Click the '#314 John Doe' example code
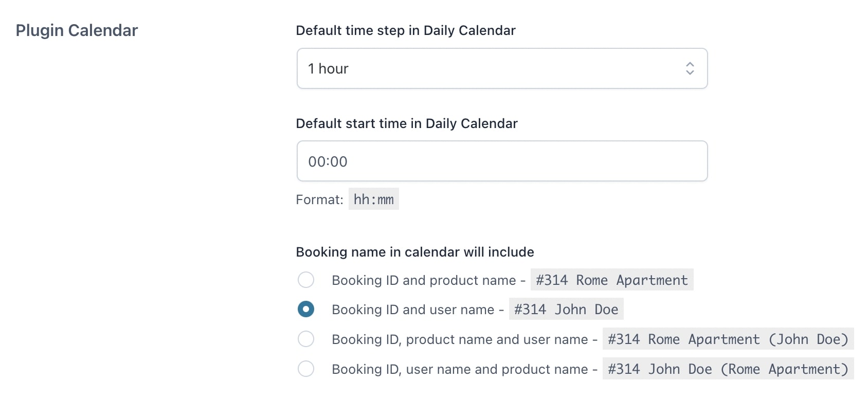Image resolution: width=868 pixels, height=399 pixels. pyautogui.click(x=566, y=309)
